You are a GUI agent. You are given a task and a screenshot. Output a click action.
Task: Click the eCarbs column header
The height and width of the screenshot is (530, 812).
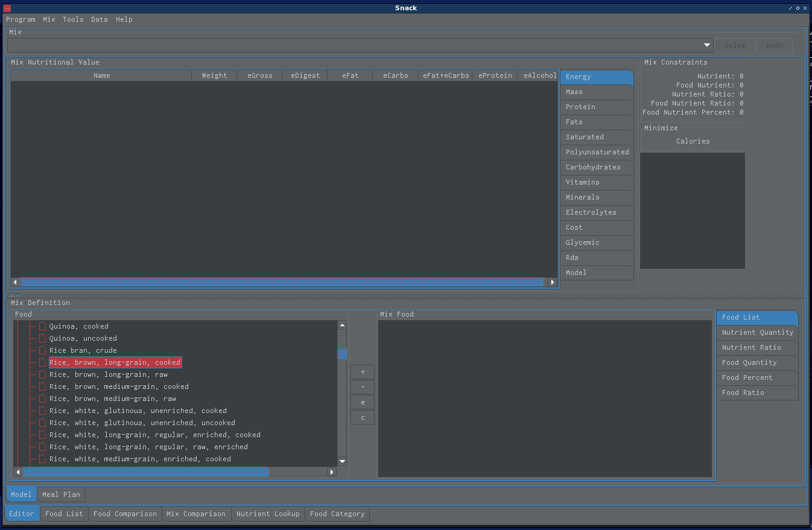pyautogui.click(x=395, y=75)
